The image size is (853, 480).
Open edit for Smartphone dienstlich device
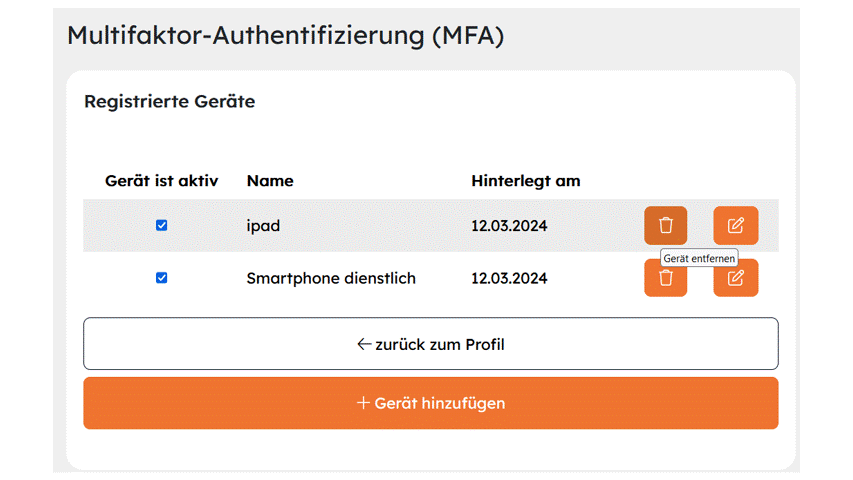tap(735, 278)
